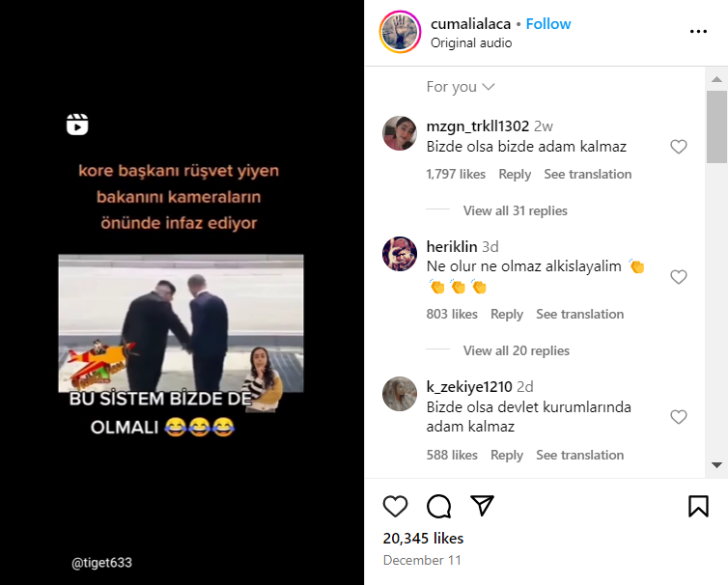Viewport: 728px width, 585px height.
Task: Open the Original audio link
Action: (471, 42)
